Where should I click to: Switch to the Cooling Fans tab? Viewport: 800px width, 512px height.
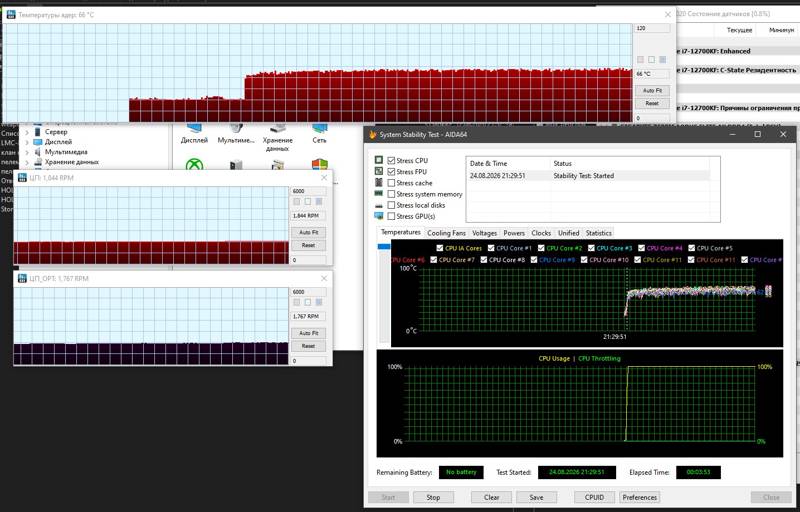(446, 233)
